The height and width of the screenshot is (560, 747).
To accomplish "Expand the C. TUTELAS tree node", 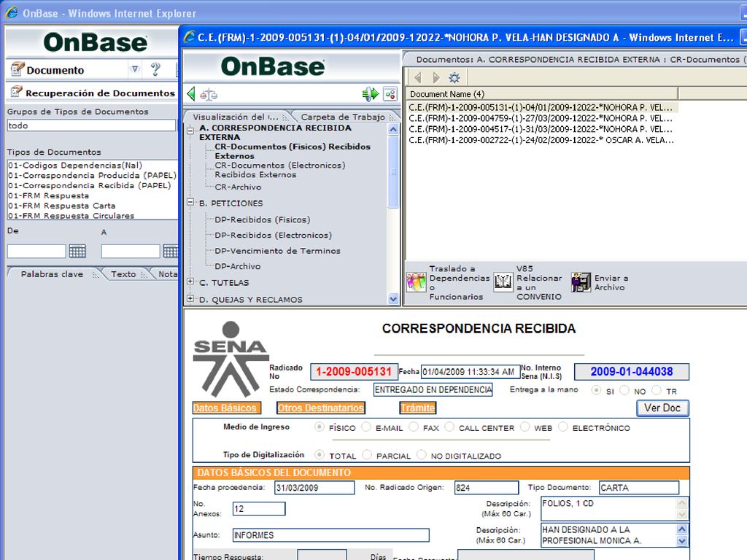I will pos(190,281).
